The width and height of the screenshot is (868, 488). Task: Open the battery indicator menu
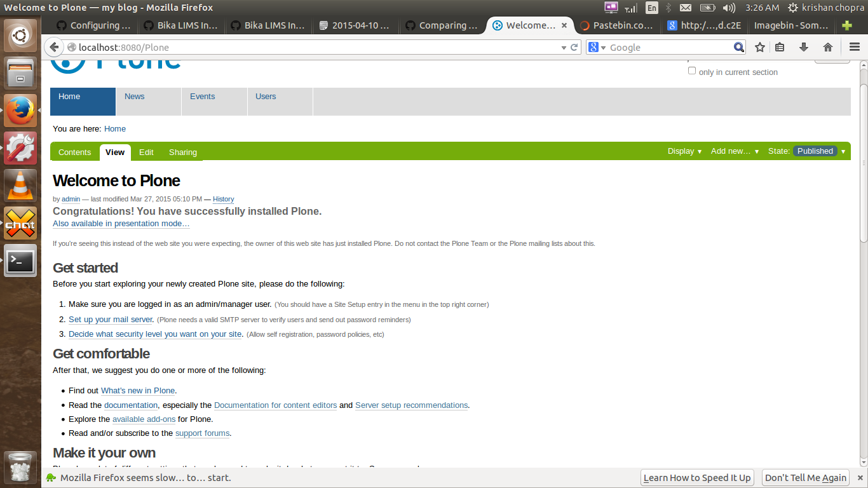tap(707, 8)
